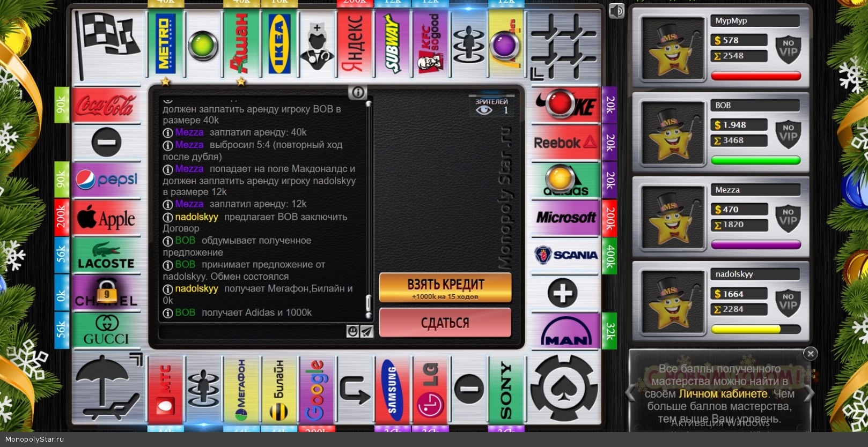Select the МТС property cell
The width and height of the screenshot is (868, 447).
coord(165,390)
